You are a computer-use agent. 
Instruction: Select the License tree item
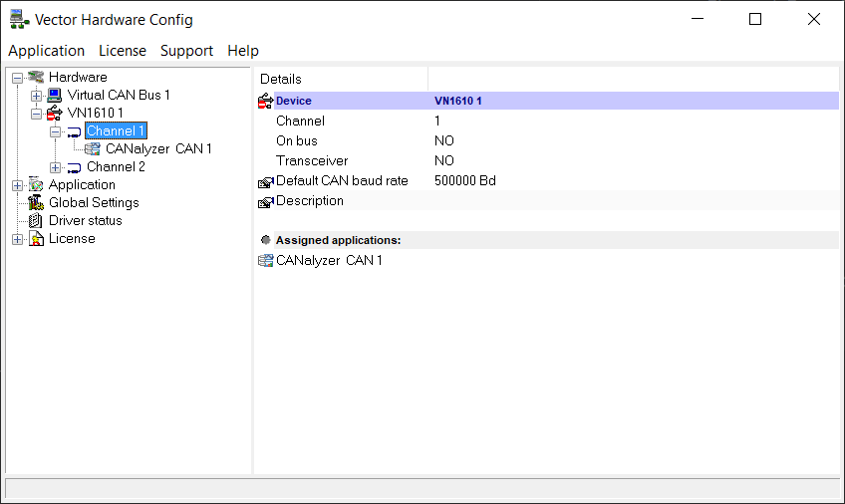coord(72,238)
